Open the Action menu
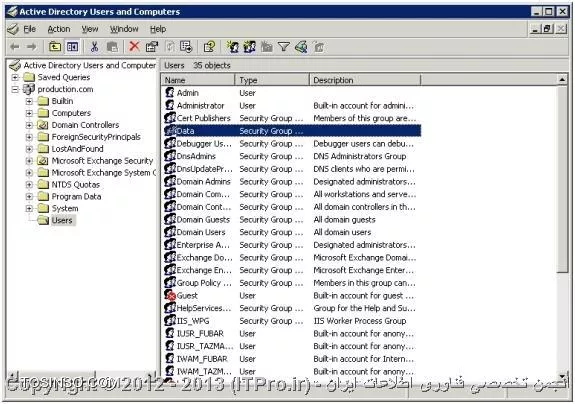This screenshot has height=404, width=575. tap(59, 29)
